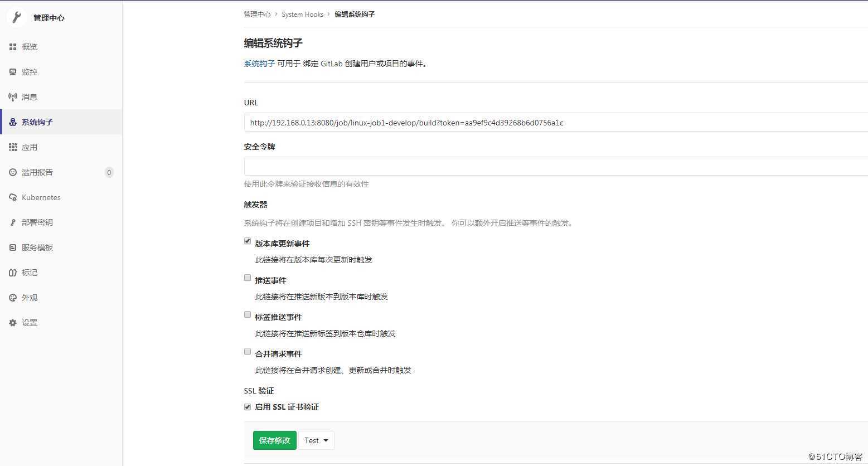868x466 pixels.
Task: Click the Service Templates (服务模板) icon
Action: click(x=13, y=247)
